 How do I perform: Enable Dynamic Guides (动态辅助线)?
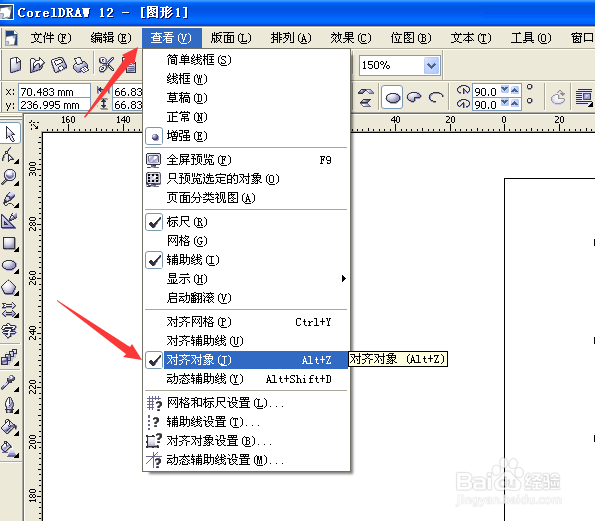246,379
